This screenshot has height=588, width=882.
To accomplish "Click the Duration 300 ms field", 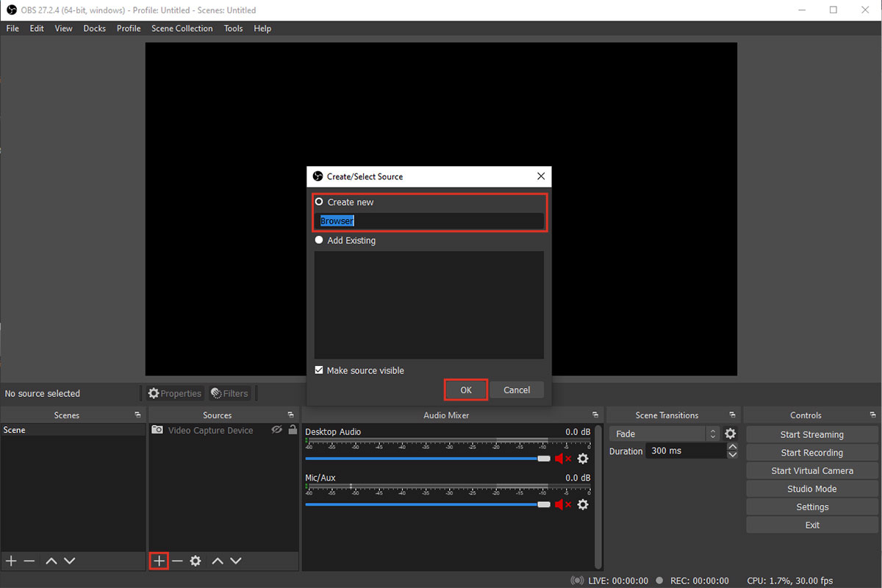I will click(686, 451).
